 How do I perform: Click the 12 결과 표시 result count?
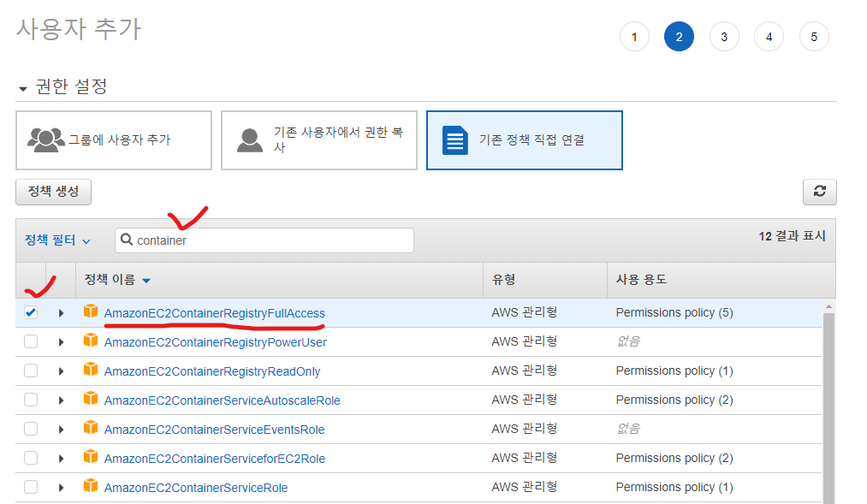tap(792, 236)
